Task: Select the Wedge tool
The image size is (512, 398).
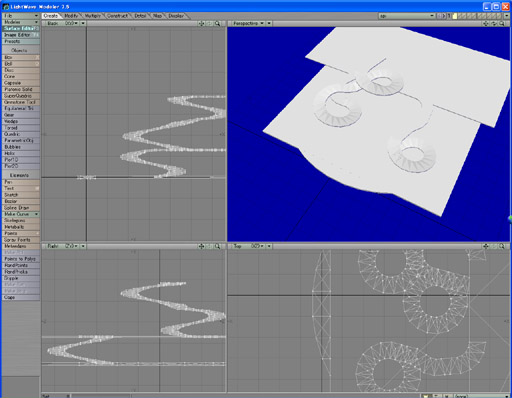Action: coord(21,121)
